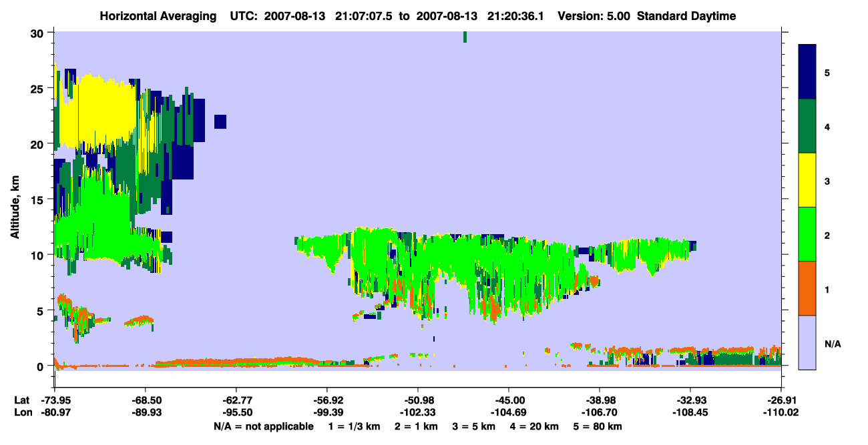Click latitude value -45.00

(x=508, y=400)
